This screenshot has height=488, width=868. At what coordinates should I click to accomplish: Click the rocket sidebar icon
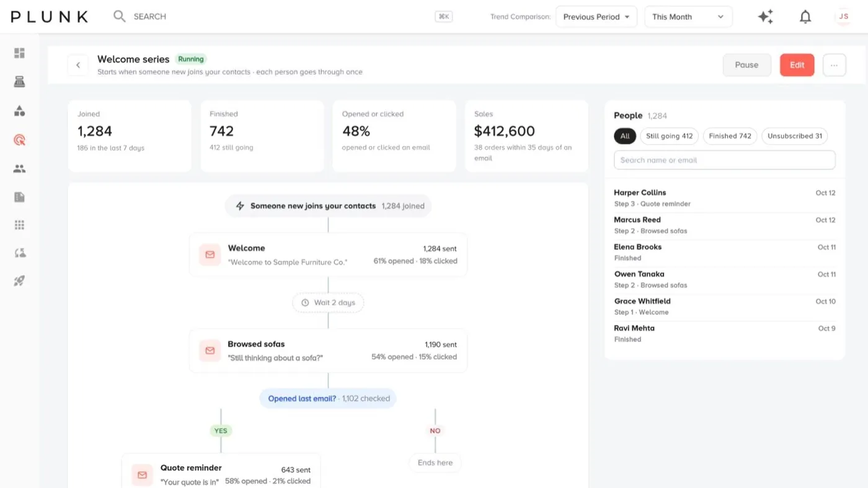(19, 281)
